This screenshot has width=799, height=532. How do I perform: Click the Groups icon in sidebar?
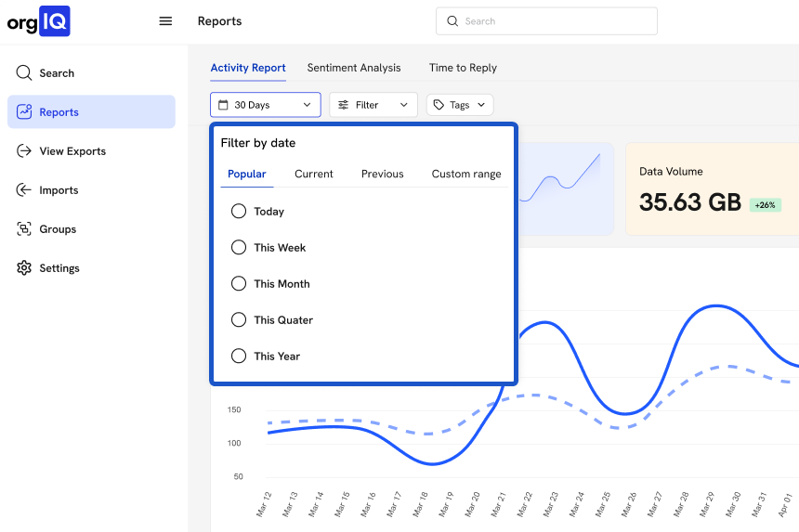click(x=24, y=229)
